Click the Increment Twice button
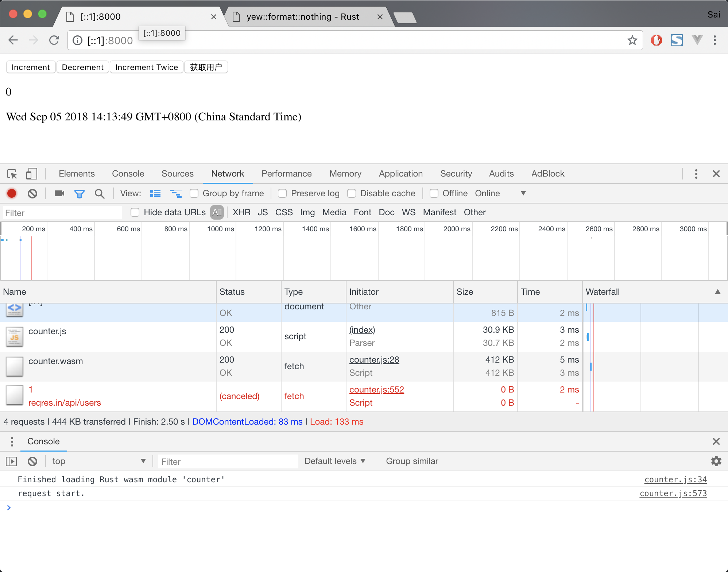Viewport: 728px width, 572px height. 146,67
